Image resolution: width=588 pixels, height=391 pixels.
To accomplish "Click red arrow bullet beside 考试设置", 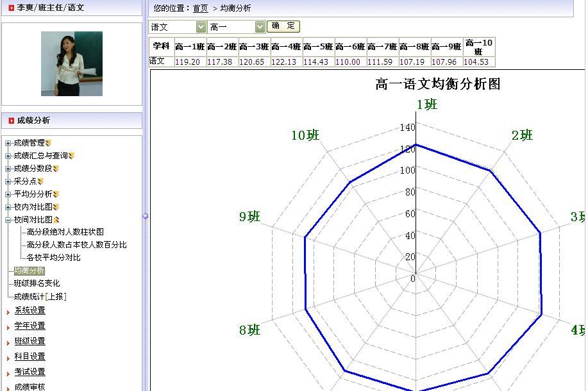I will 8,374.
